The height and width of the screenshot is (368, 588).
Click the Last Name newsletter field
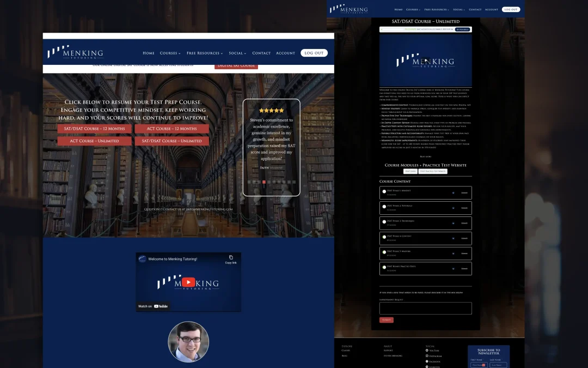tap(498, 365)
